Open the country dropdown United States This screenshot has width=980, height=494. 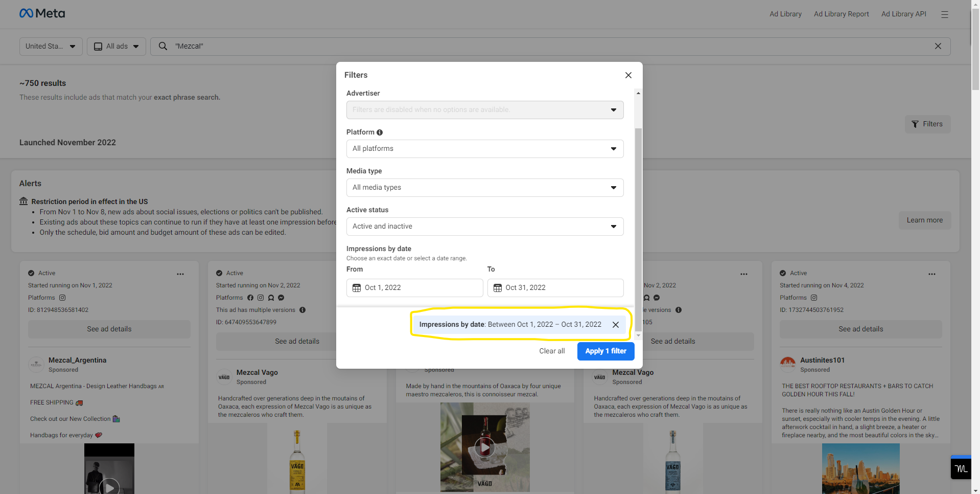click(x=51, y=46)
